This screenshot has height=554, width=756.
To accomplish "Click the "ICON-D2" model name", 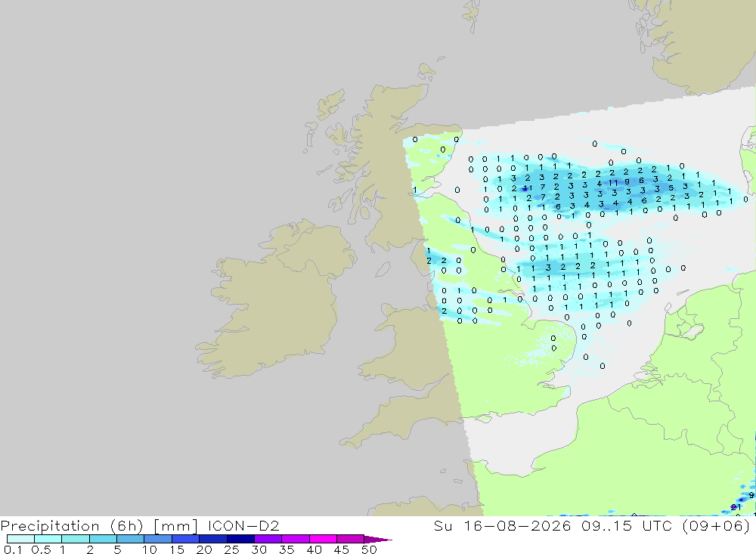I will click(x=243, y=525).
